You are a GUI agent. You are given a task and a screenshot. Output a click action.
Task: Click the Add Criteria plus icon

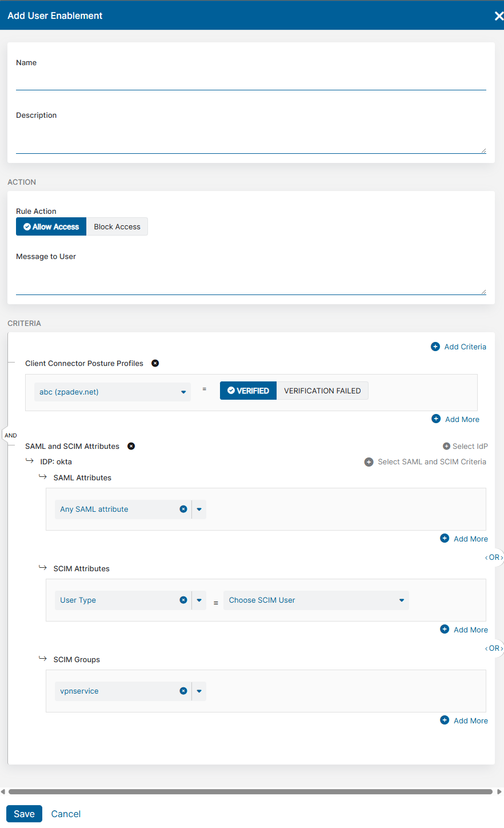(x=435, y=346)
